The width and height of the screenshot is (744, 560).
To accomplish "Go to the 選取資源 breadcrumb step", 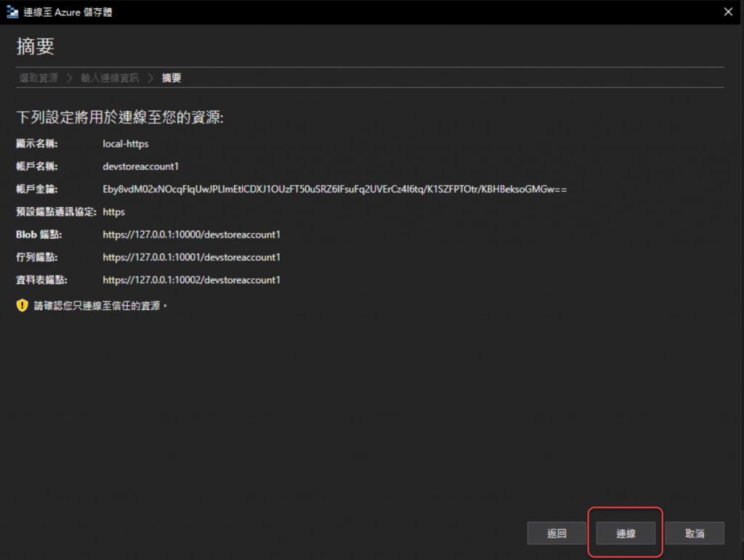I will 39,78.
